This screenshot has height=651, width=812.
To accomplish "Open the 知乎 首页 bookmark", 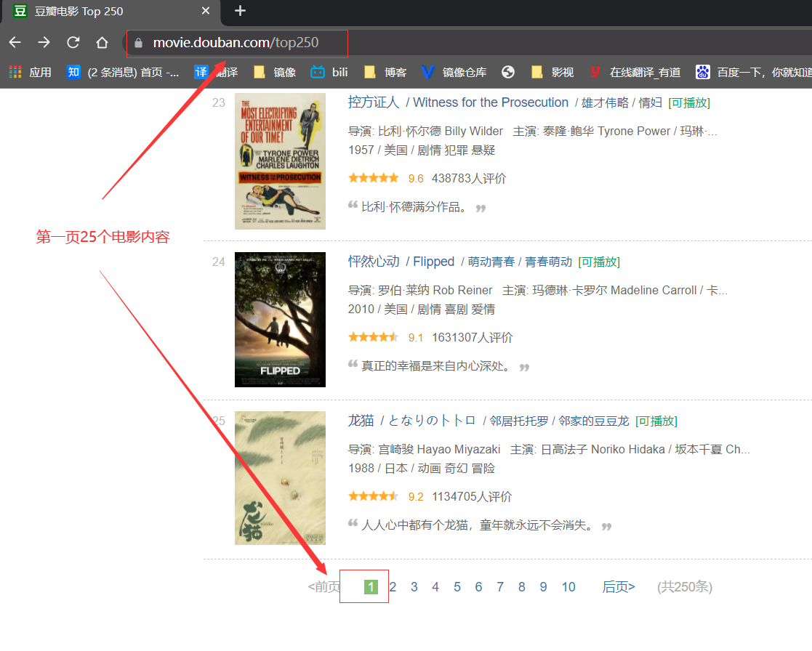I will coord(123,73).
